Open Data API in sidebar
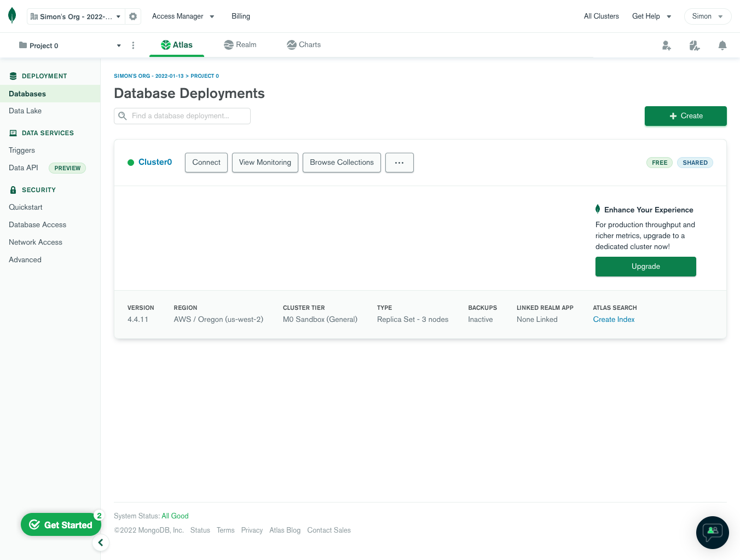This screenshot has height=560, width=740. click(x=24, y=168)
